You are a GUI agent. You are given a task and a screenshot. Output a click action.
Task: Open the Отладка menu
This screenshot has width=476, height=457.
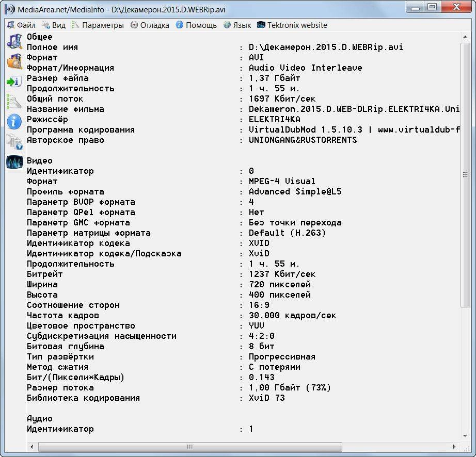(x=150, y=25)
